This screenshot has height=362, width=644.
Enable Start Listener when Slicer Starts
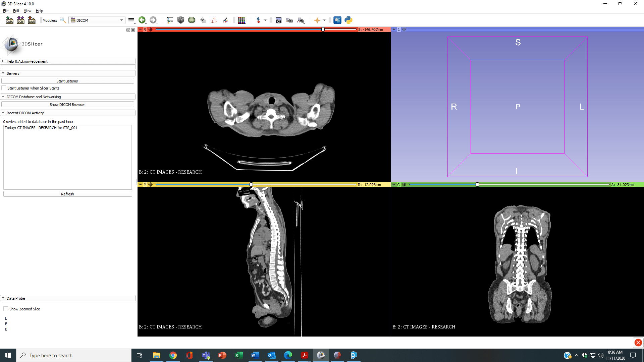click(4, 88)
